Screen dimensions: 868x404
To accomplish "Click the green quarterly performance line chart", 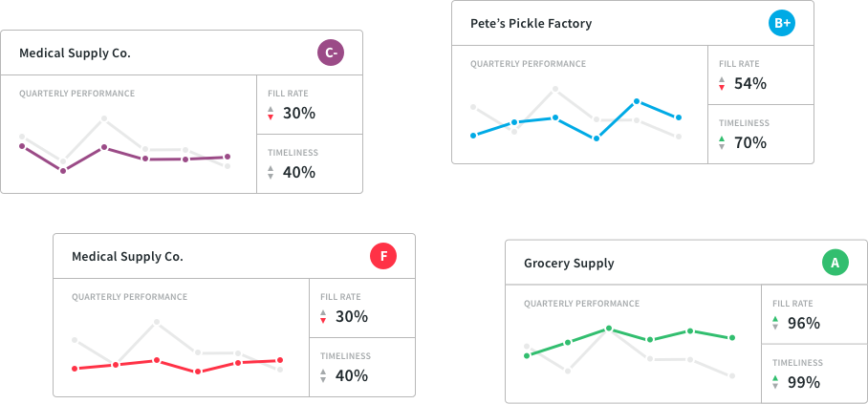I will tap(629, 341).
